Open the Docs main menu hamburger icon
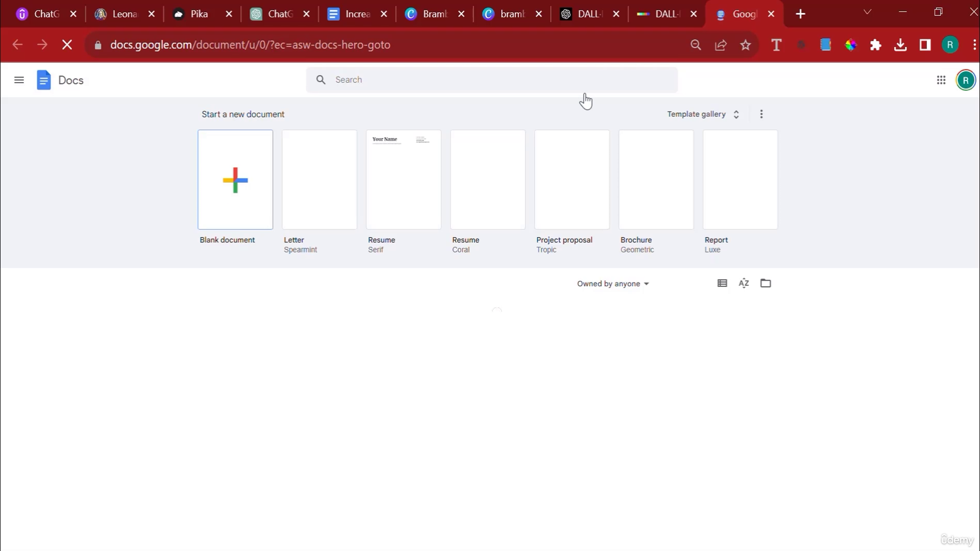The height and width of the screenshot is (551, 980). pyautogui.click(x=19, y=80)
